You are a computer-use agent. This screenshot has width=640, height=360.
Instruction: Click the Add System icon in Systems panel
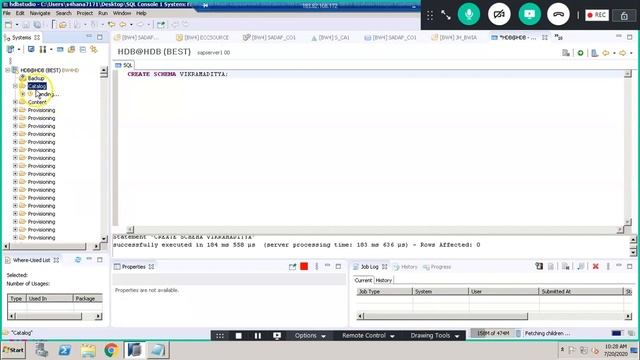(10, 49)
